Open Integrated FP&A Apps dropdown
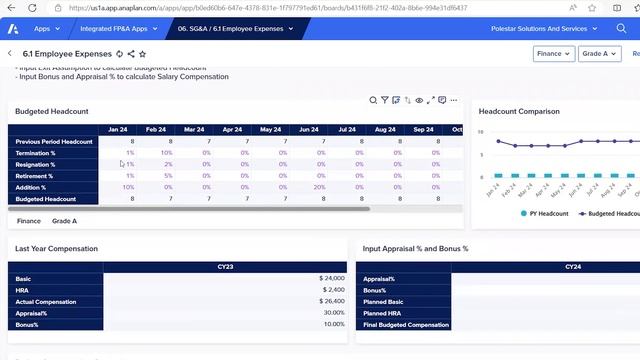 (x=119, y=29)
